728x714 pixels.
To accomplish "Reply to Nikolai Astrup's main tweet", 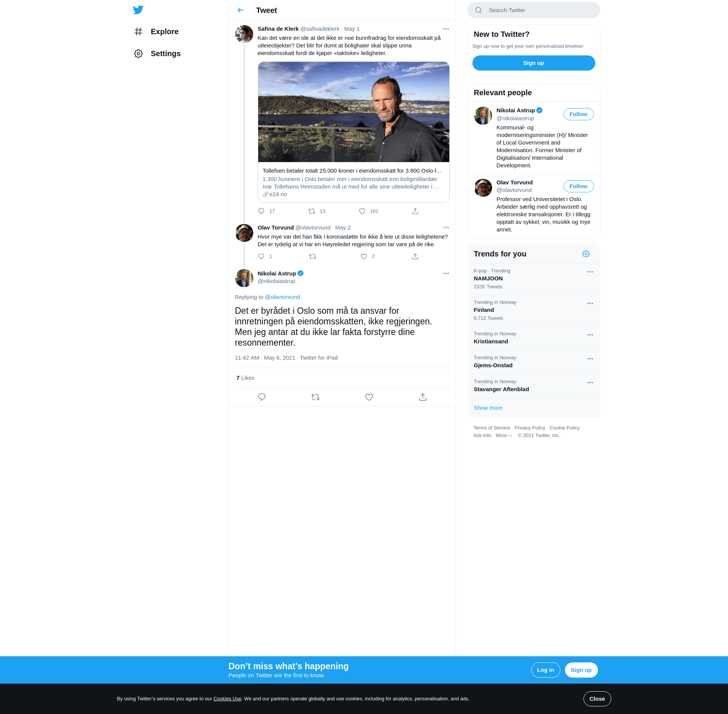I will click(262, 397).
